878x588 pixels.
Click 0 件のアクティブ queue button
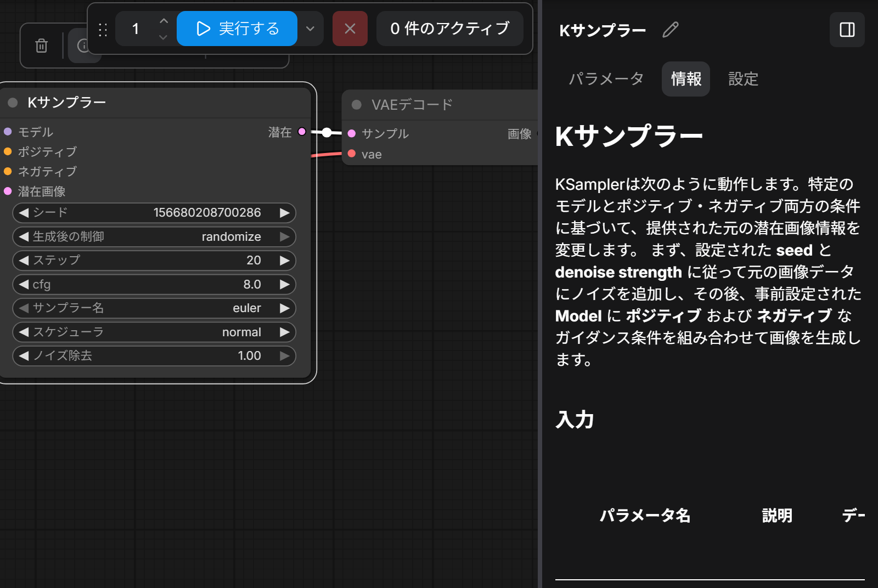point(450,29)
